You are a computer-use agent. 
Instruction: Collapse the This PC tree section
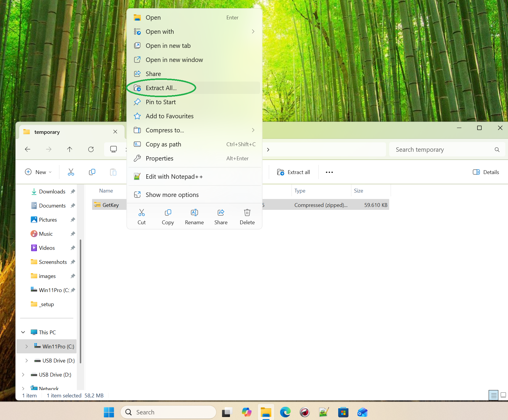point(23,332)
